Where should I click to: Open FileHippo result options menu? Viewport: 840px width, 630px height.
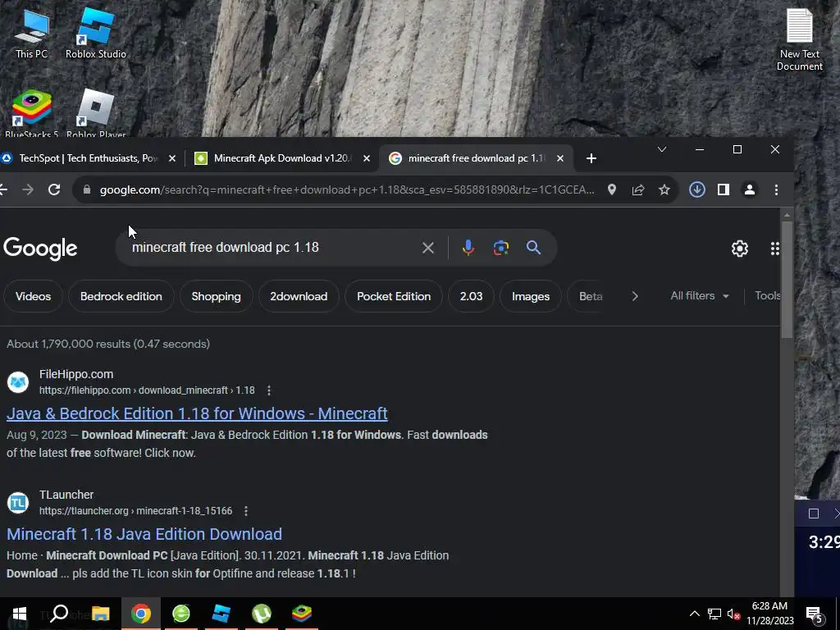[269, 390]
